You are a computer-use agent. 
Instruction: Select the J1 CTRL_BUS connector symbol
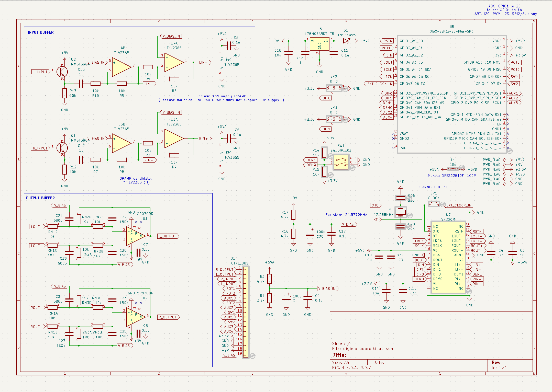tap(246, 312)
